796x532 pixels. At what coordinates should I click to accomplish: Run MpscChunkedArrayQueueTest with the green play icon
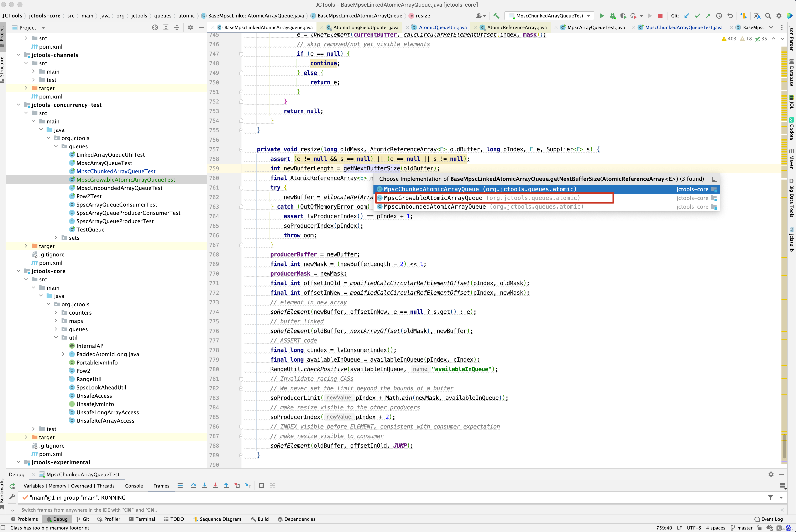tap(602, 16)
